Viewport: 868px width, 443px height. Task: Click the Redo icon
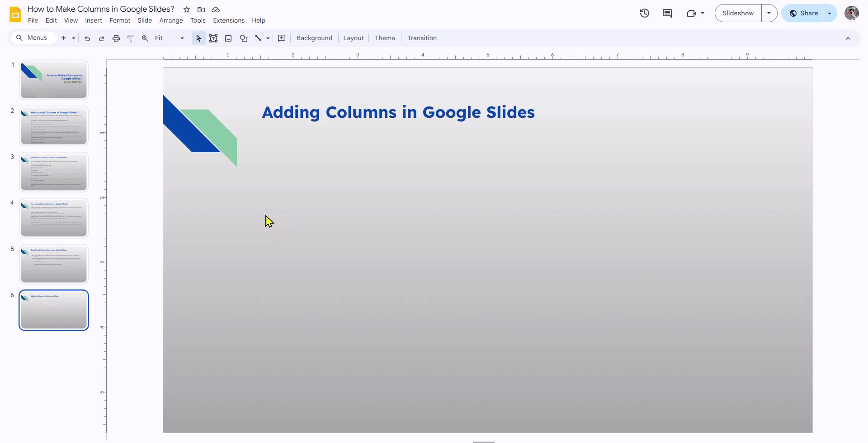(x=101, y=38)
